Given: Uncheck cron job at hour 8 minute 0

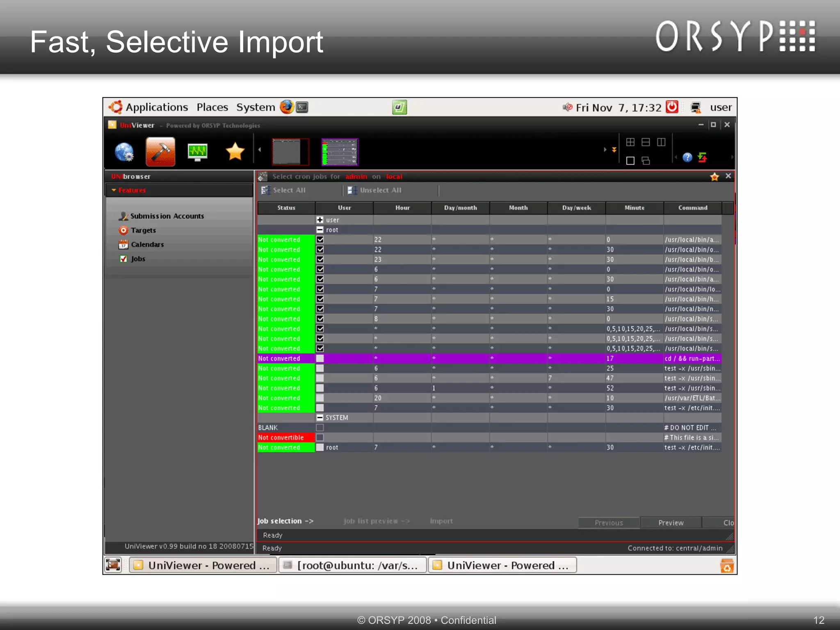Looking at the screenshot, I should point(320,319).
